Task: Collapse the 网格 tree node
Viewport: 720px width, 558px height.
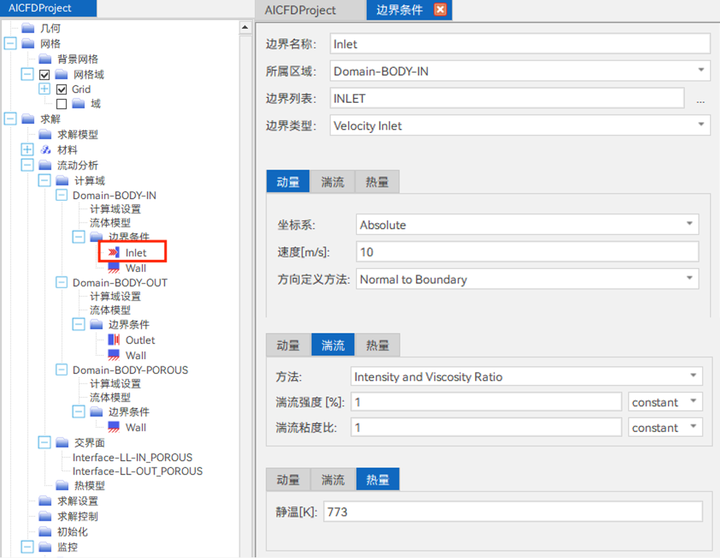Action: 10,44
